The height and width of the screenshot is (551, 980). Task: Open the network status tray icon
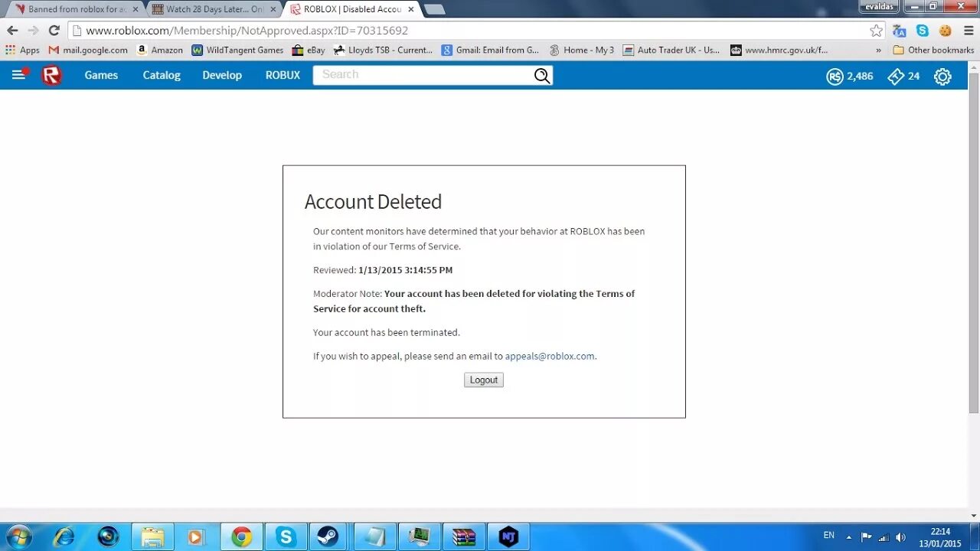[x=884, y=537]
